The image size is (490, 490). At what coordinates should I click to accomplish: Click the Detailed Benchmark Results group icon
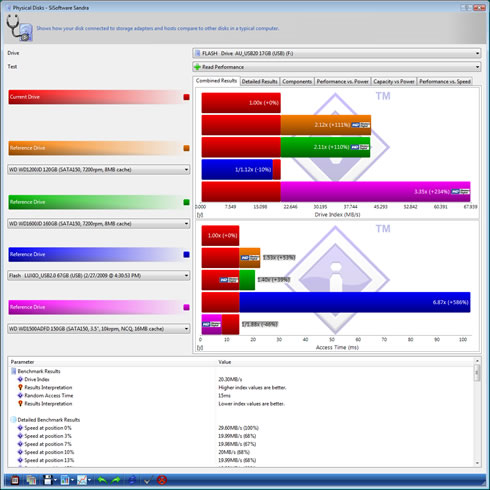click(14, 420)
